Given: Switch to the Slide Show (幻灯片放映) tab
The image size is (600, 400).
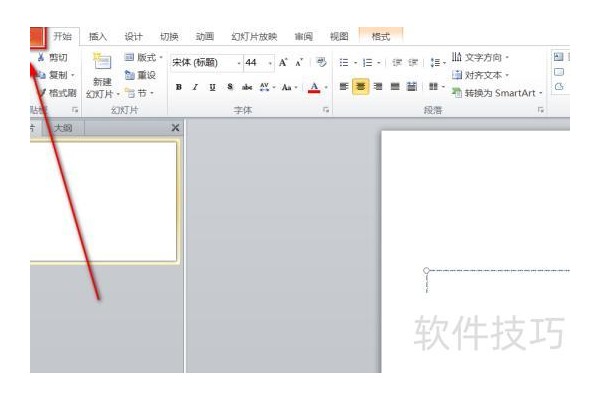Looking at the screenshot, I should tap(254, 36).
